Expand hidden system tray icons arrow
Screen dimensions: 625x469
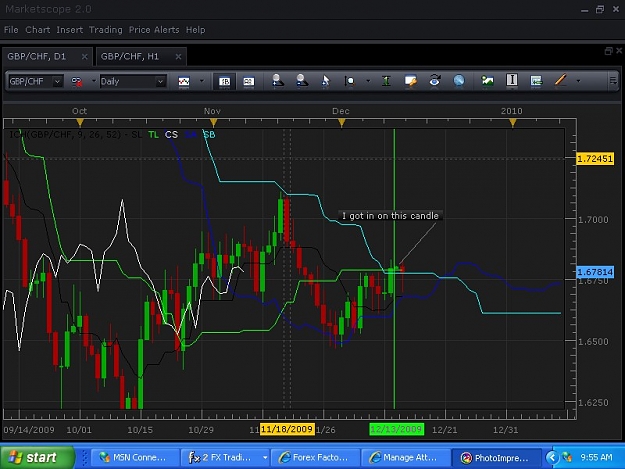click(x=552, y=457)
